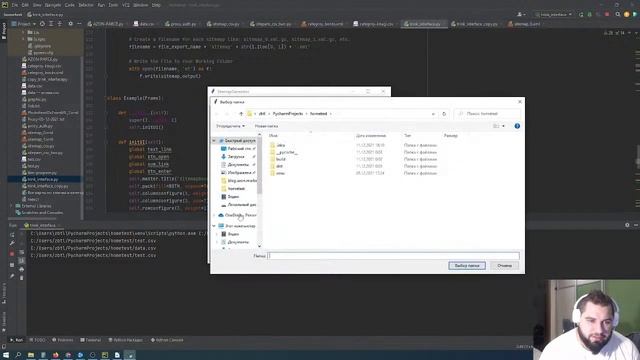
Task: Click the Up arrow in folder dialog
Action: click(241, 114)
